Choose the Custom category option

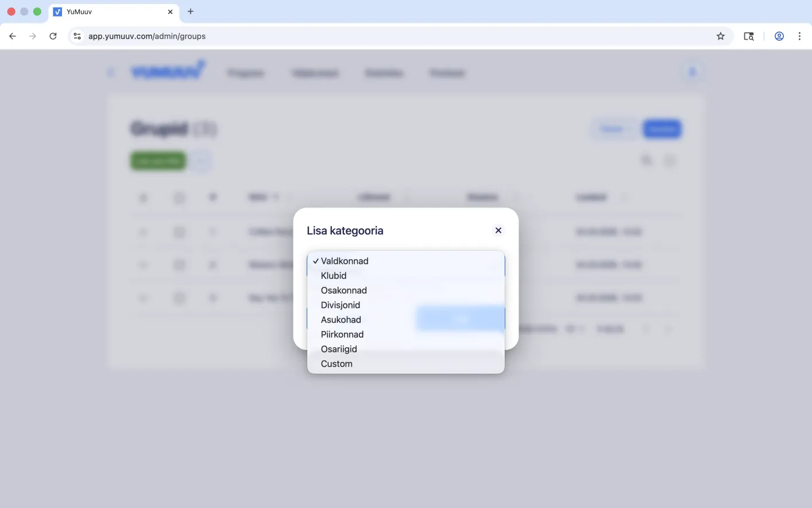(406, 364)
